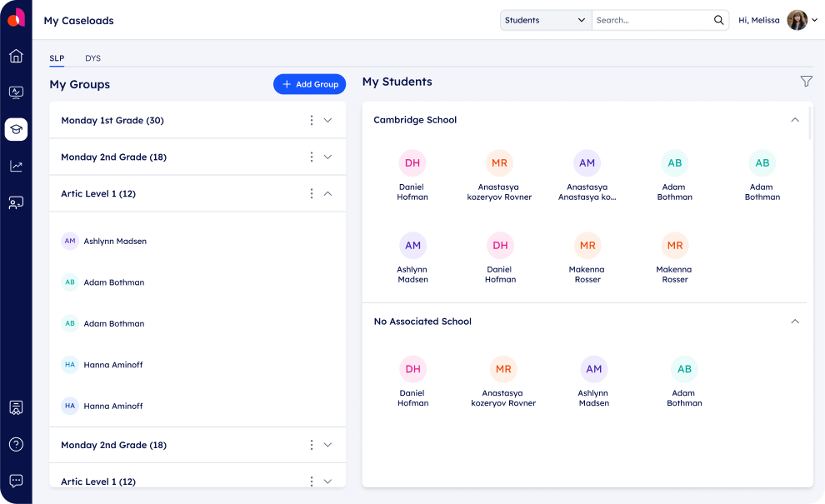This screenshot has height=504, width=825.
Task: Collapse the No Associated School section
Action: tap(794, 322)
